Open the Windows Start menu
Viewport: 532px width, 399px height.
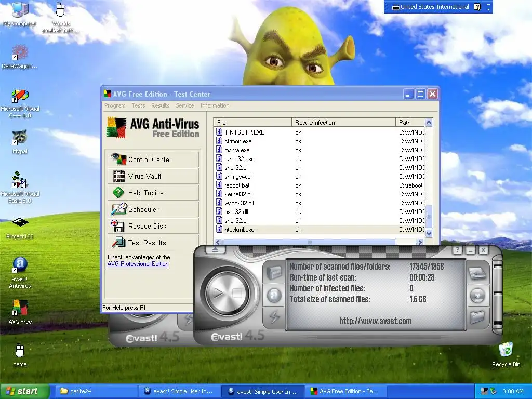click(24, 391)
